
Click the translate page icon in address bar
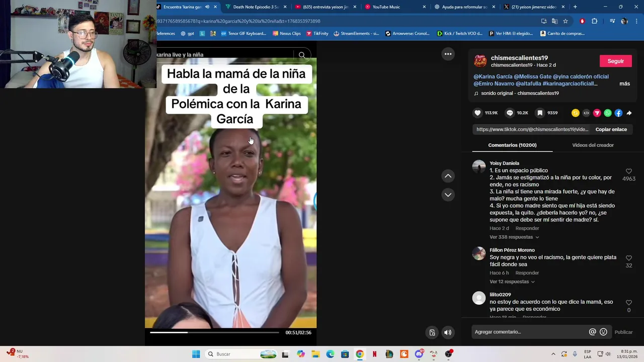(x=554, y=21)
